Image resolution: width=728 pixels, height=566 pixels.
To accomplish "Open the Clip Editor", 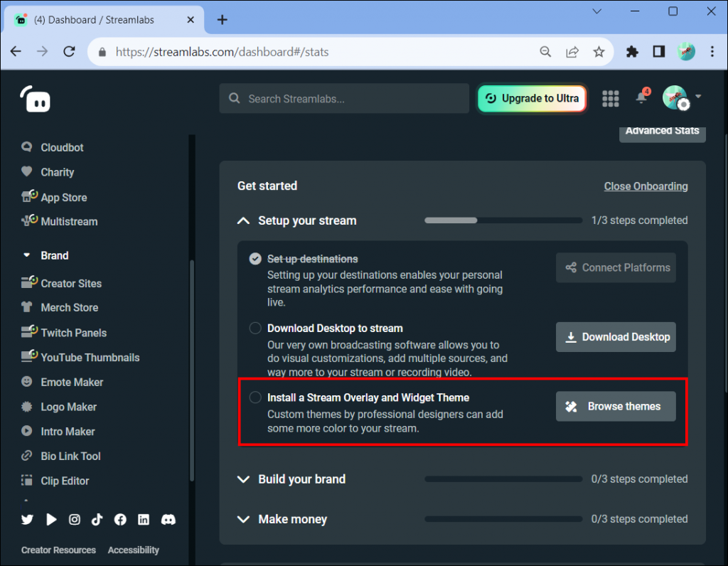I will coord(64,481).
